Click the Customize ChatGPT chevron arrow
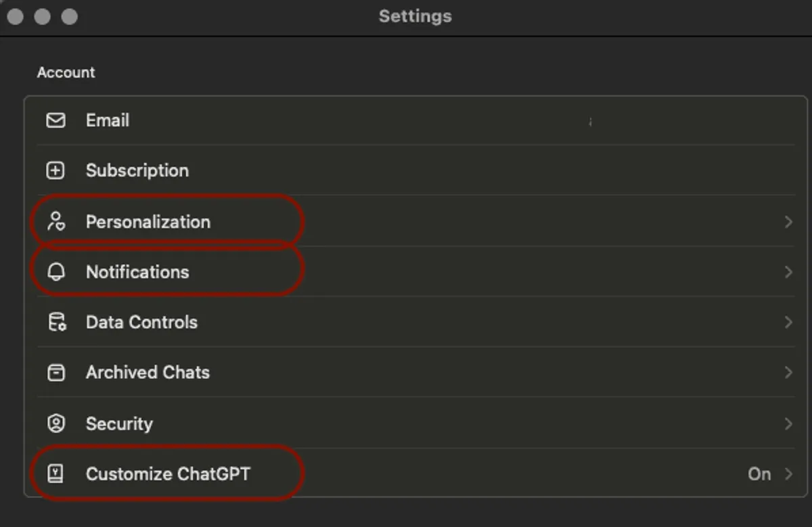812x527 pixels. coord(788,474)
